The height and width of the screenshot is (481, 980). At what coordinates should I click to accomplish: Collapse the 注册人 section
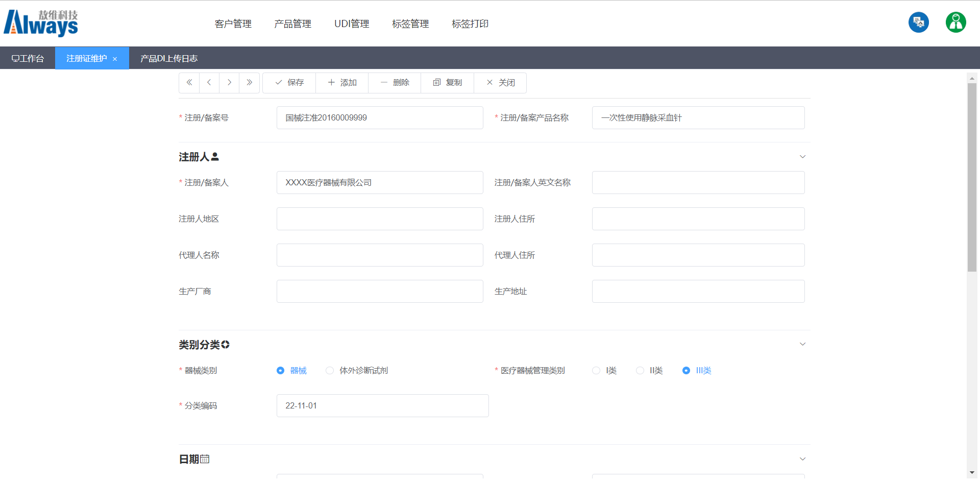click(x=802, y=157)
